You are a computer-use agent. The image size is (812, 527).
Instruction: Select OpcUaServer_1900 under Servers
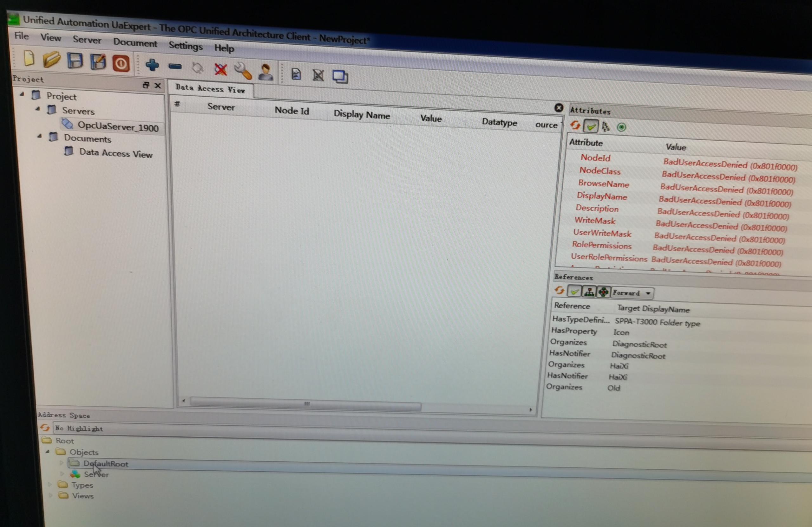[118, 127]
